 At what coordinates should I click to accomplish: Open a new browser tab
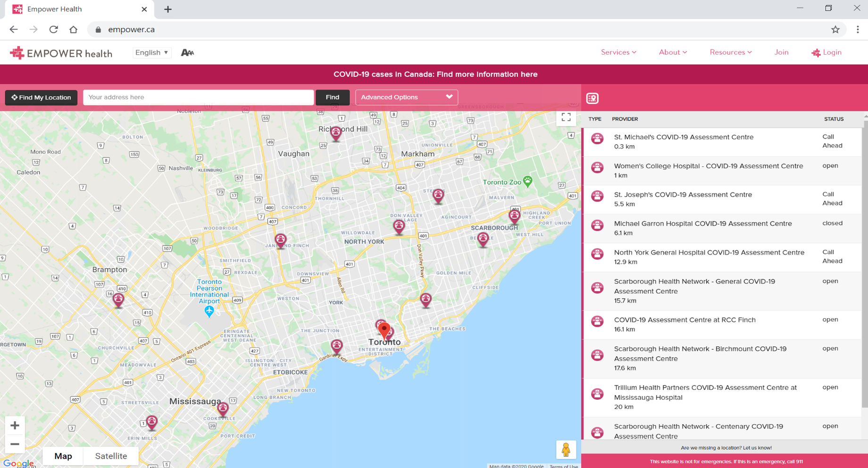pyautogui.click(x=167, y=9)
